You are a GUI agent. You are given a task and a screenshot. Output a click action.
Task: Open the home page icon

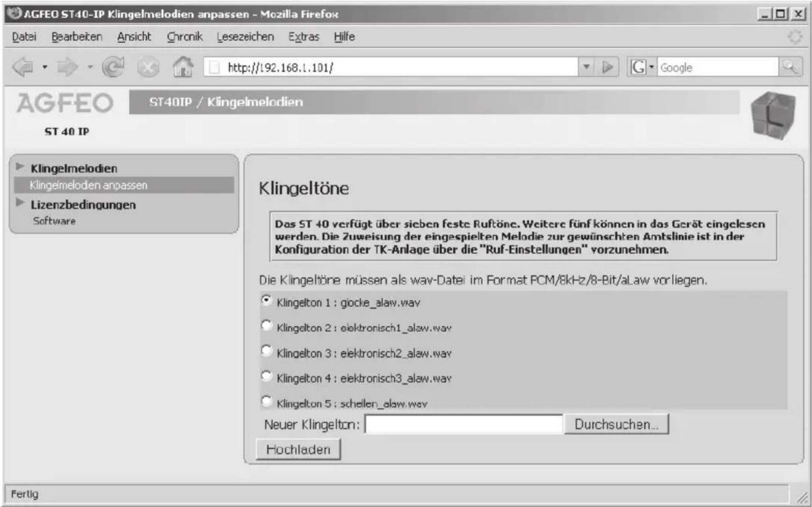183,67
